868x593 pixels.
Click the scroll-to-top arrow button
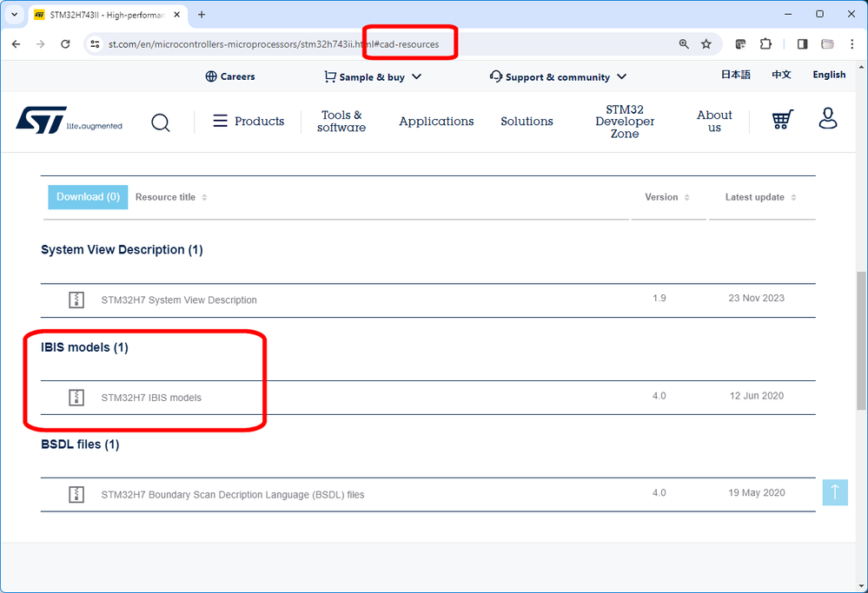pos(835,492)
